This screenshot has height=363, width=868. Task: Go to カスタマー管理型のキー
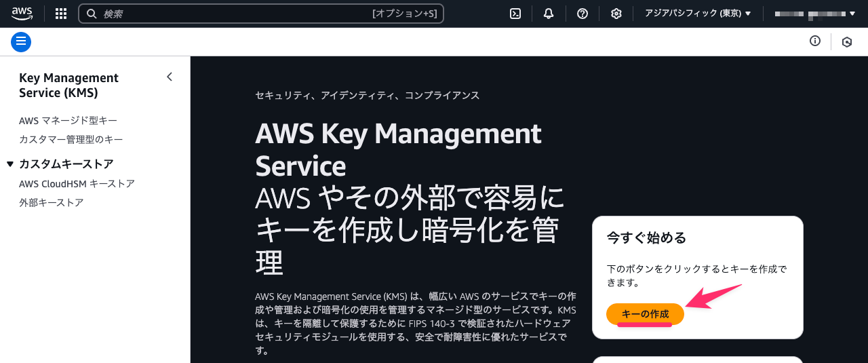71,140
